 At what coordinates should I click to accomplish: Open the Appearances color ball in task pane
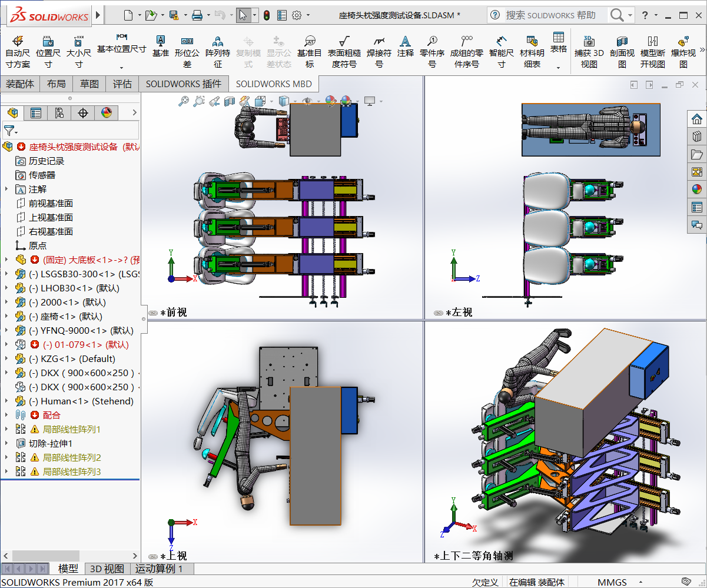pyautogui.click(x=697, y=190)
